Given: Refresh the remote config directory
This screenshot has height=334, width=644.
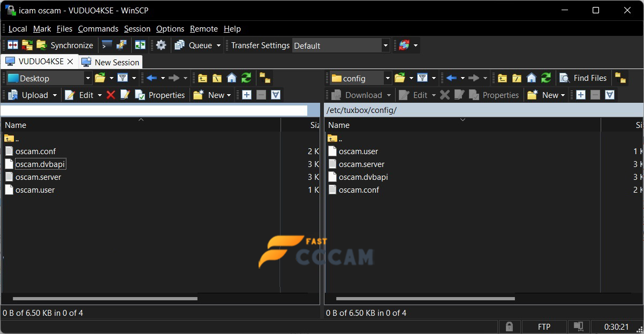Looking at the screenshot, I should tap(545, 77).
